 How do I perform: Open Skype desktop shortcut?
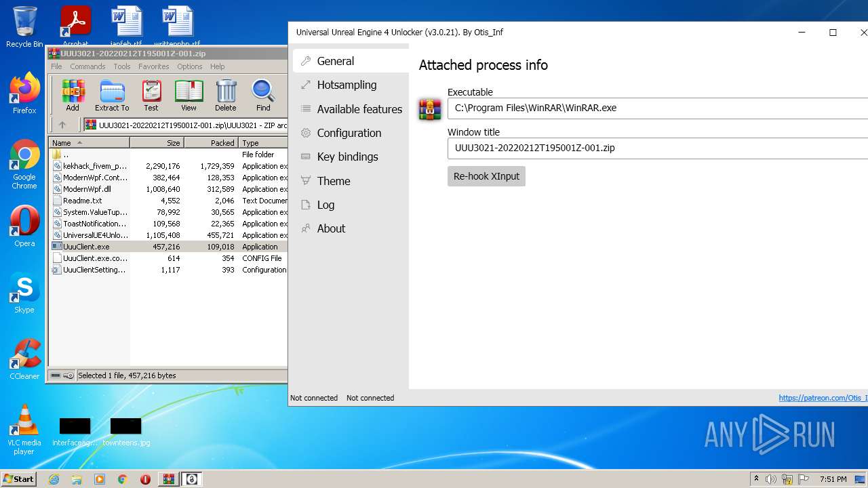24,293
